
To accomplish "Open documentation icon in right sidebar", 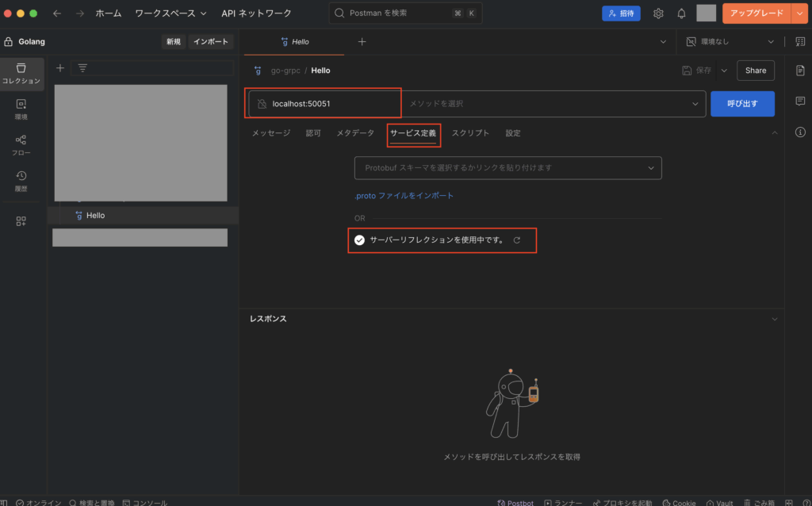I will (x=800, y=71).
